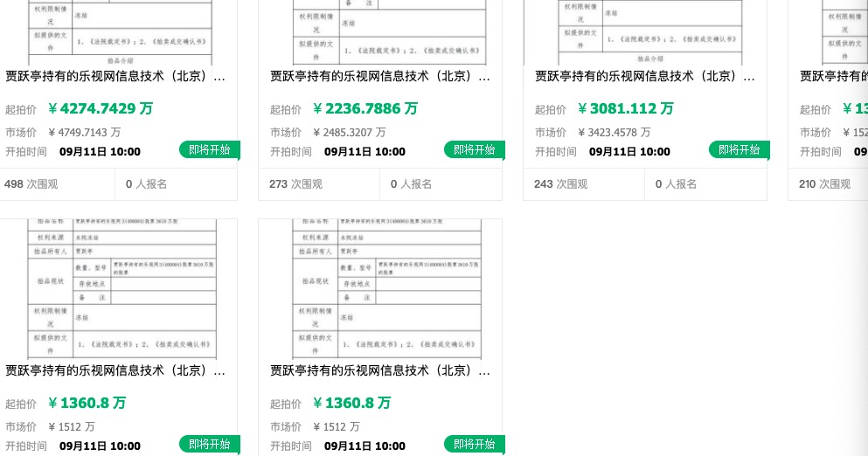This screenshot has width=868, height=456.
Task: Click start time 09月11日 10:00 in the 2236.7886 万 card
Action: pos(365,152)
